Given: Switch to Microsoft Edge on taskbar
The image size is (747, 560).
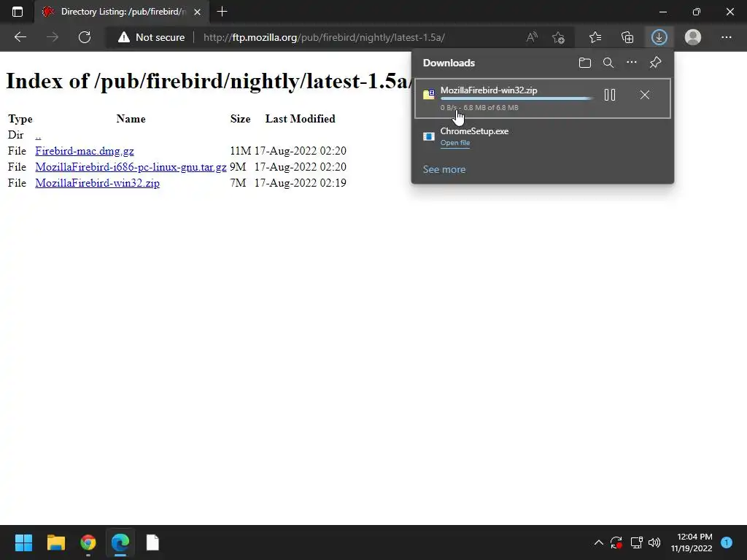Looking at the screenshot, I should tap(120, 542).
